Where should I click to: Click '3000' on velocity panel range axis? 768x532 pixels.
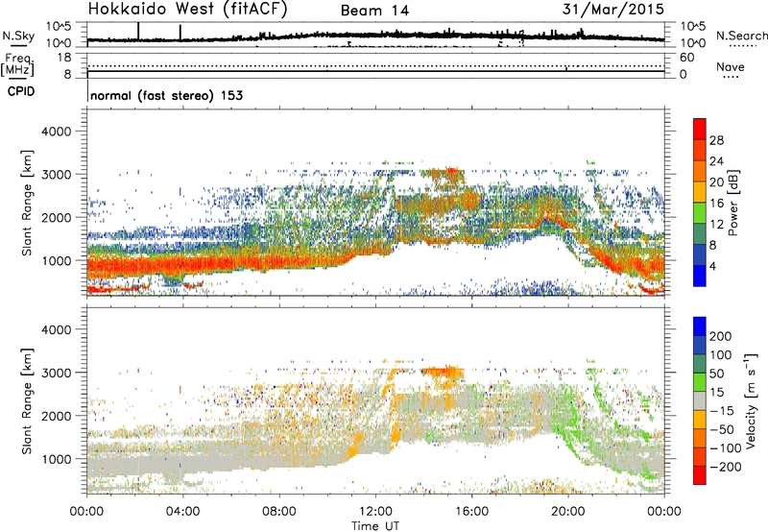tap(56, 373)
